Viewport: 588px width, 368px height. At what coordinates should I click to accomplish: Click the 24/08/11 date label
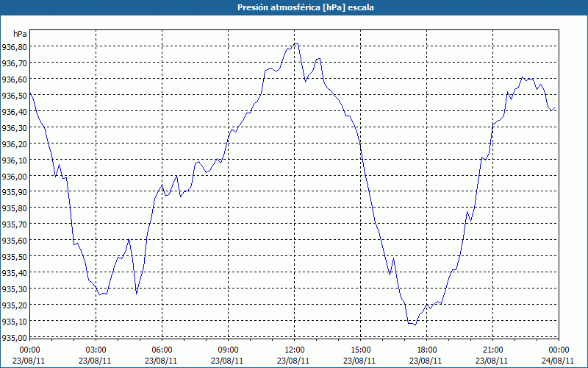(x=559, y=361)
